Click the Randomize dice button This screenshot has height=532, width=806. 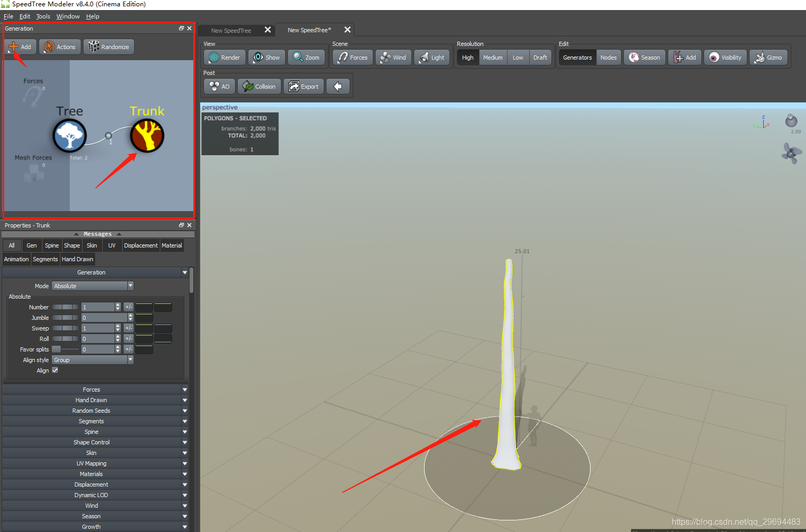[x=109, y=47]
